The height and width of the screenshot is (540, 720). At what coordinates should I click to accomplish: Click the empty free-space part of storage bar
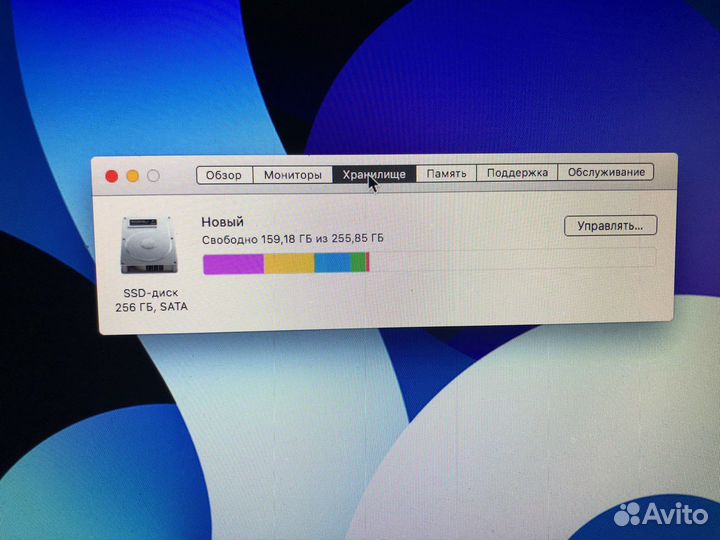pos(512,259)
